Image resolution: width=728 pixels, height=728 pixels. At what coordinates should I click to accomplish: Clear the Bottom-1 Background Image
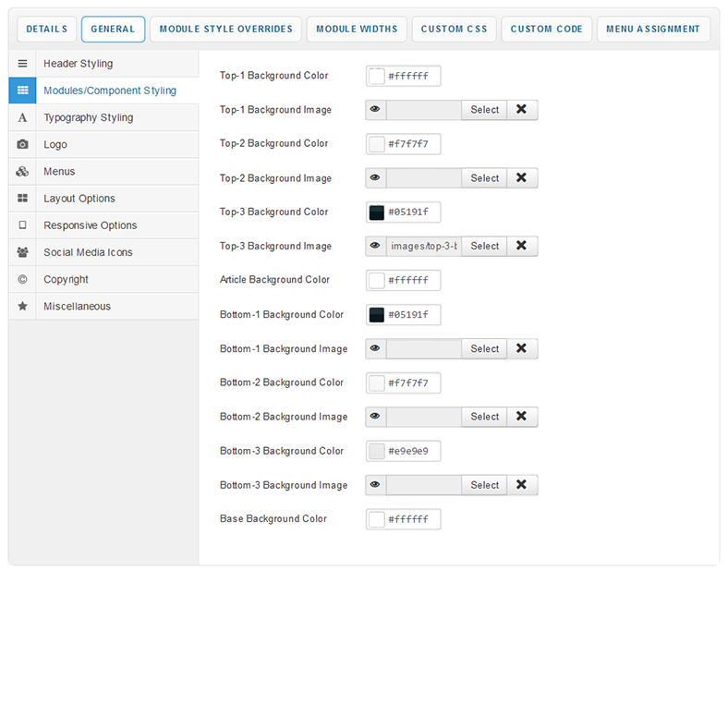[x=521, y=349]
